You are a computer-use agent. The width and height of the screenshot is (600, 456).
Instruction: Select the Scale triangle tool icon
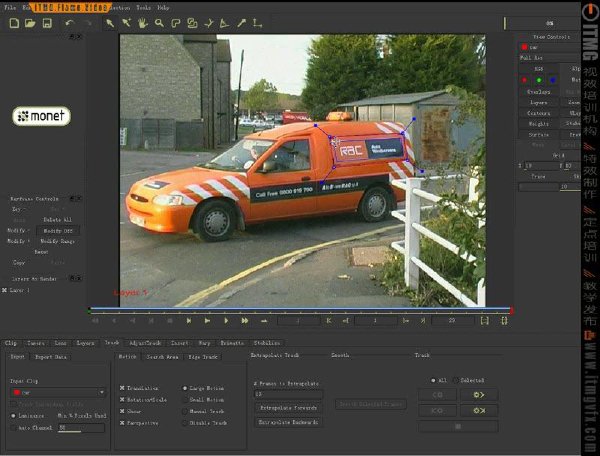pyautogui.click(x=225, y=23)
